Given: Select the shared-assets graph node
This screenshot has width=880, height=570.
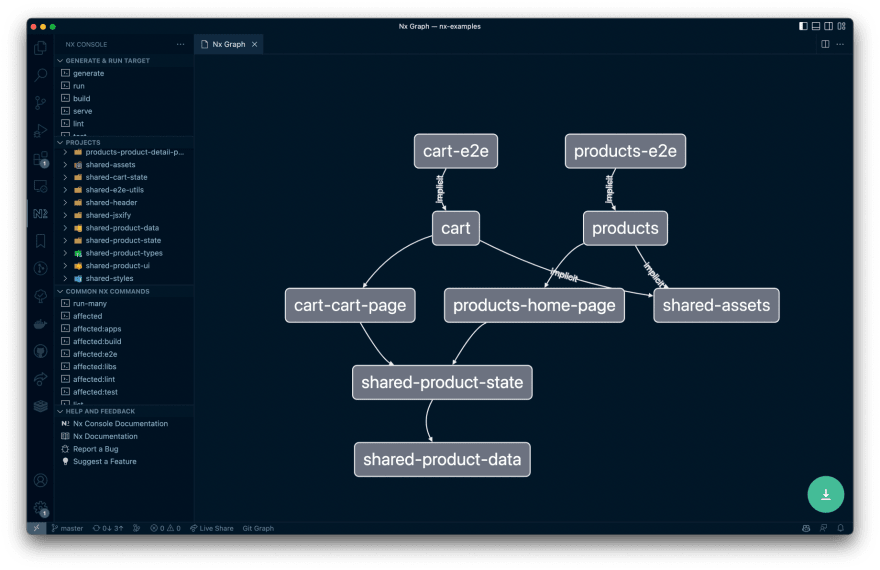Looking at the screenshot, I should coord(716,305).
